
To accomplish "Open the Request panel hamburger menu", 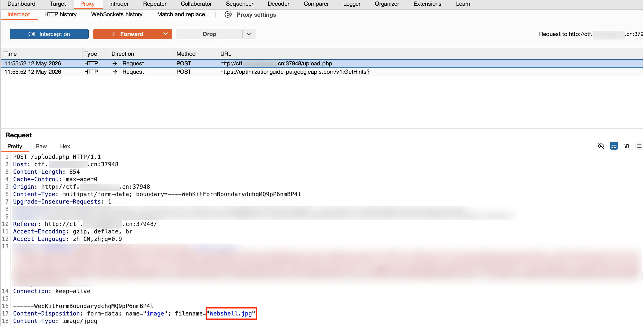I will tap(639, 146).
